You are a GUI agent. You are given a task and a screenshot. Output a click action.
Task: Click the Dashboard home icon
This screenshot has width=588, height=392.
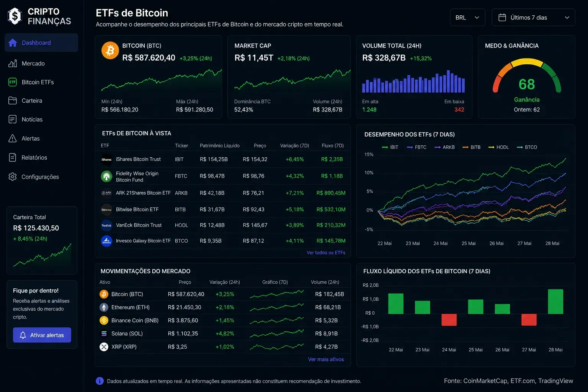pos(13,42)
